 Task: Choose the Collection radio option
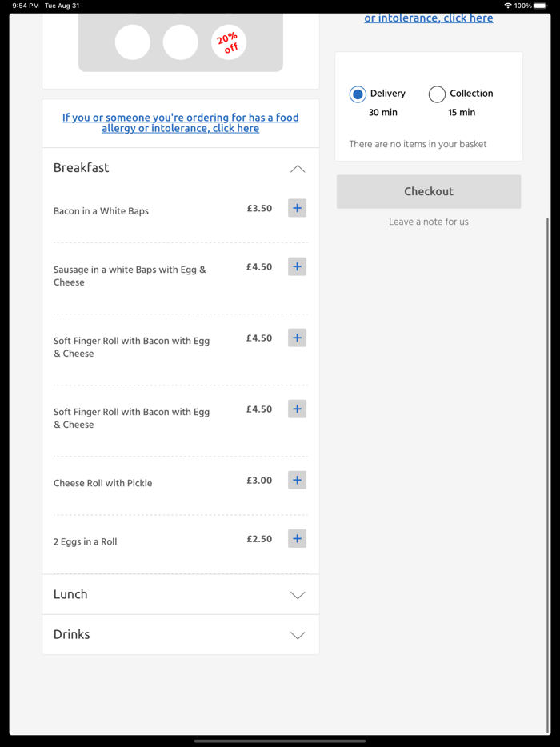[x=437, y=94]
